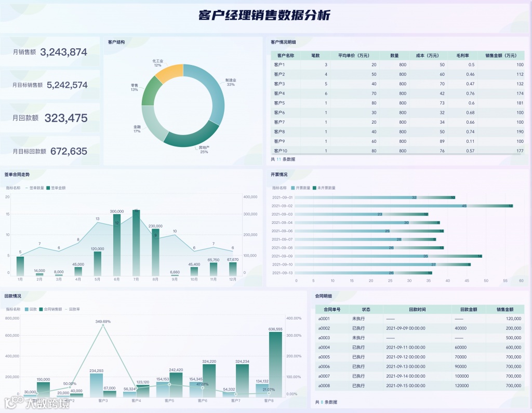Sort by the 毛利率 column header
Image resolution: width=532 pixels, height=413 pixels.
(x=462, y=55)
